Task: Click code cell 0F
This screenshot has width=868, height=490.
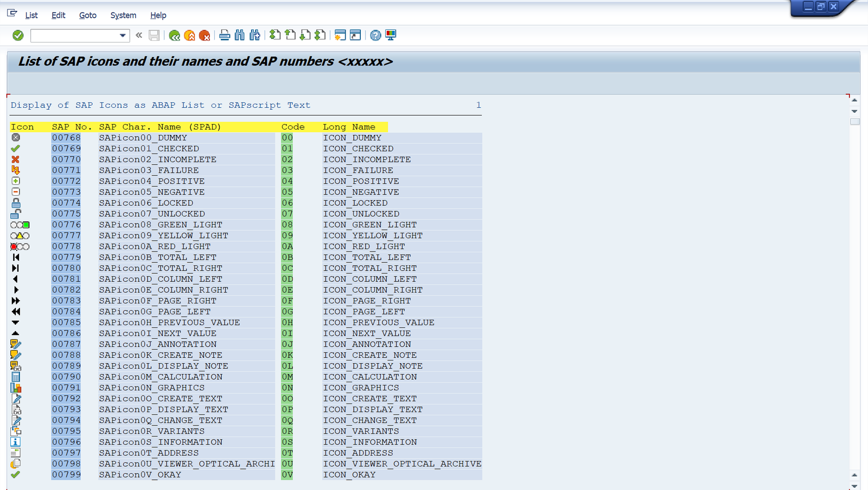Action: pyautogui.click(x=287, y=301)
